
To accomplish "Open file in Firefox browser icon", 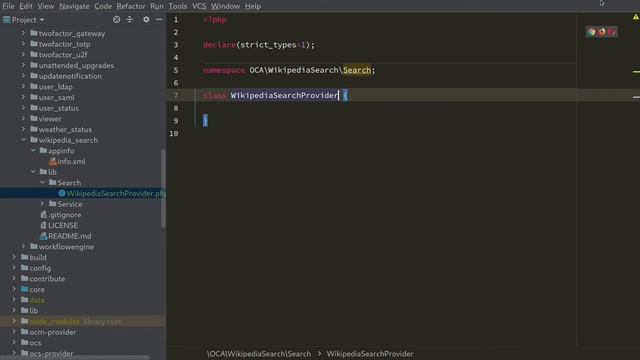I will pos(602,32).
